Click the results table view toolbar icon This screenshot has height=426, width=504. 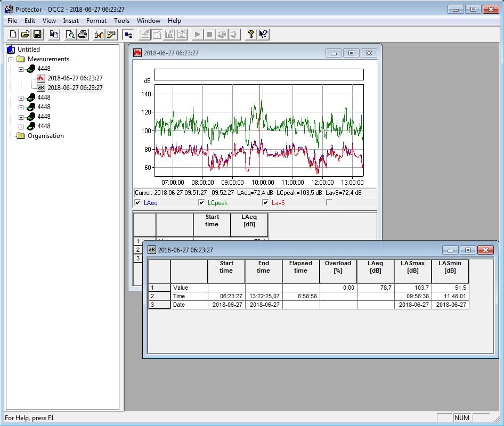point(157,34)
